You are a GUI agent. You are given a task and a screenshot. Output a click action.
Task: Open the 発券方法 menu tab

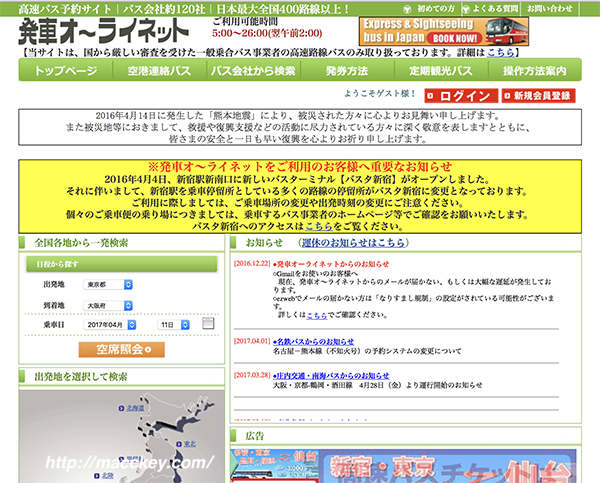click(347, 71)
